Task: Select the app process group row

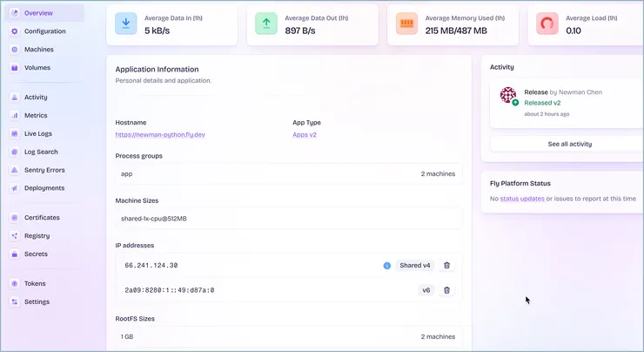Action: coord(289,174)
